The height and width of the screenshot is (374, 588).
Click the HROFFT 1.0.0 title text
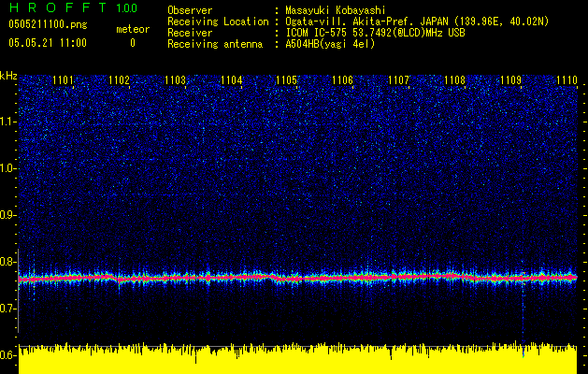coord(74,7)
